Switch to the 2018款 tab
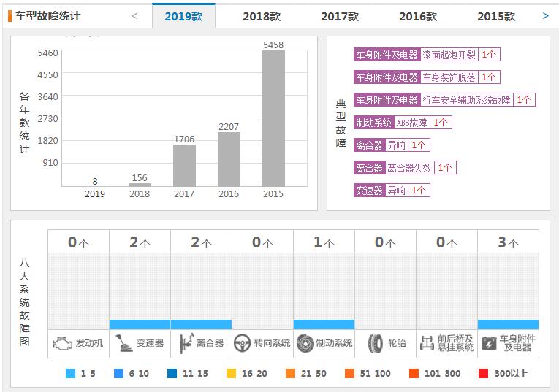559x392 pixels. click(x=262, y=16)
